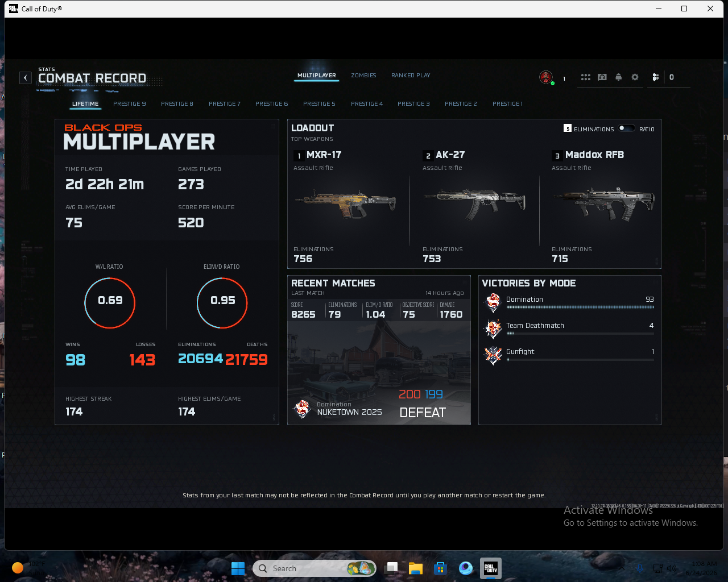Click the Windows taskbar Search box
The width and height of the screenshot is (728, 582).
[x=314, y=568]
